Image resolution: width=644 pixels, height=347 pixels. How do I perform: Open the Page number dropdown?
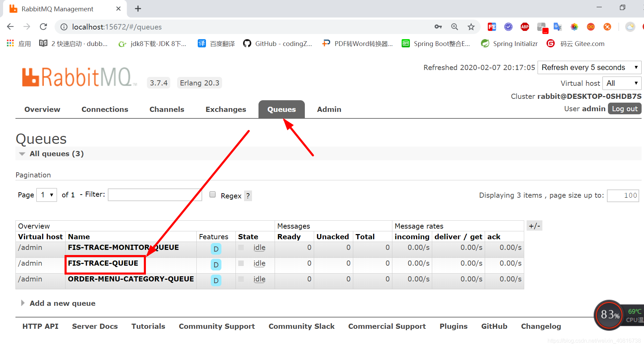47,195
